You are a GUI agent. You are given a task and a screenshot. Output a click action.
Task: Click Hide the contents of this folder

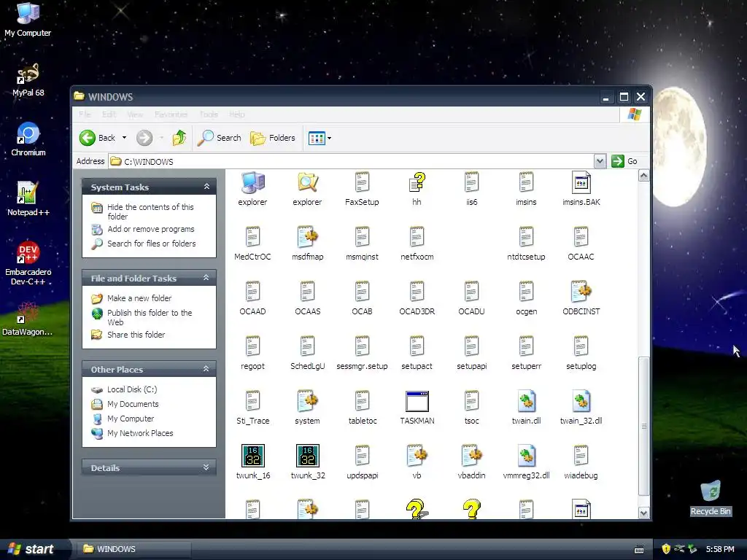tap(150, 211)
